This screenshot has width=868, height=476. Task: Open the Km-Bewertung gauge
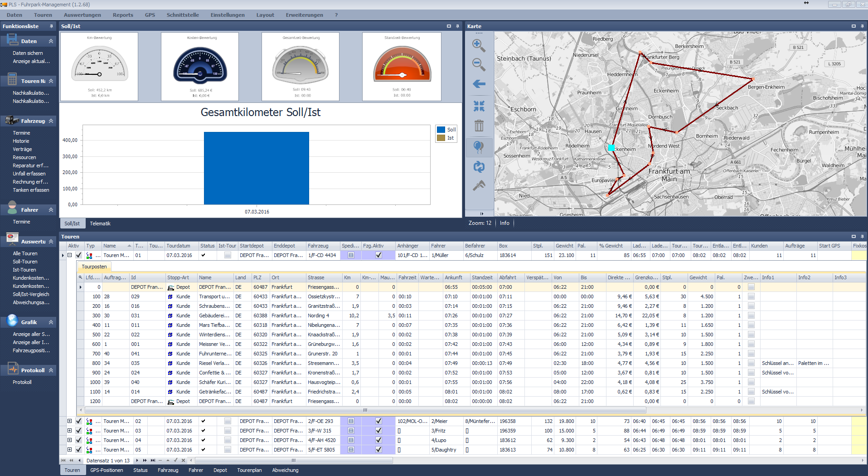click(99, 66)
